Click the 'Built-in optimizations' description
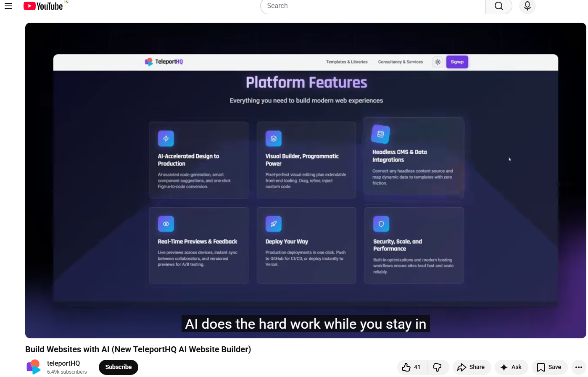Screen dimensions: 588x377 click(x=414, y=266)
